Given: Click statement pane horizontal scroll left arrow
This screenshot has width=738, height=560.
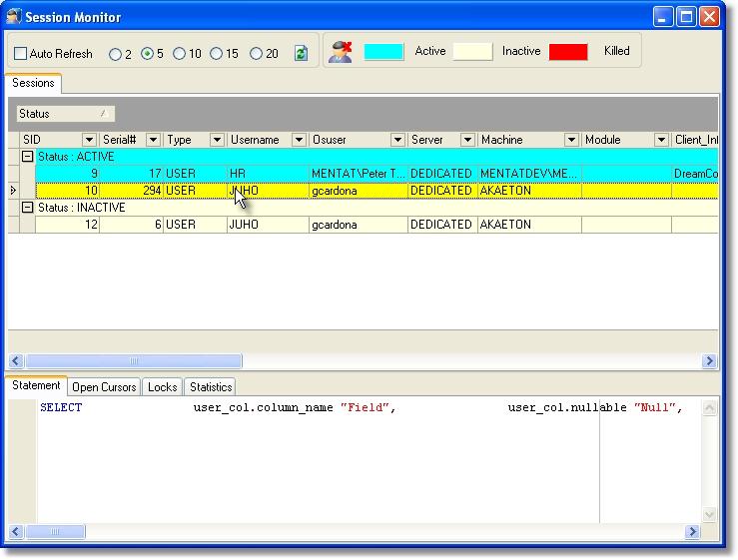Looking at the screenshot, I should pyautogui.click(x=16, y=532).
